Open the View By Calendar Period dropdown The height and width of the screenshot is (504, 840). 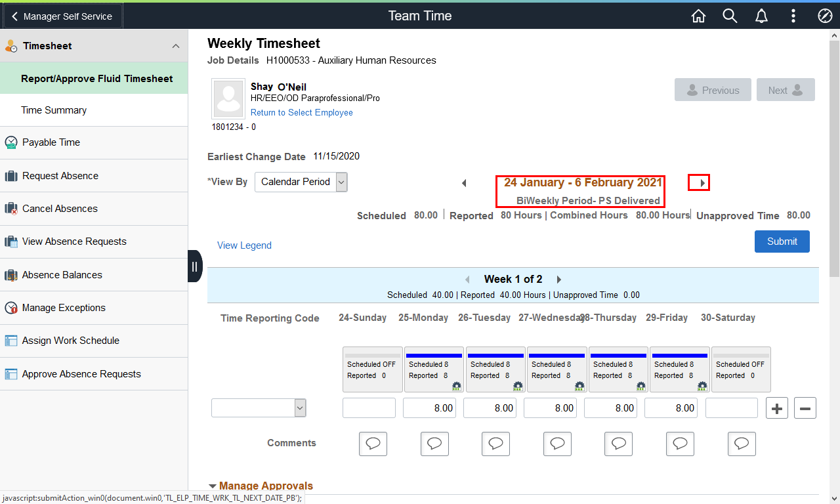pyautogui.click(x=301, y=182)
